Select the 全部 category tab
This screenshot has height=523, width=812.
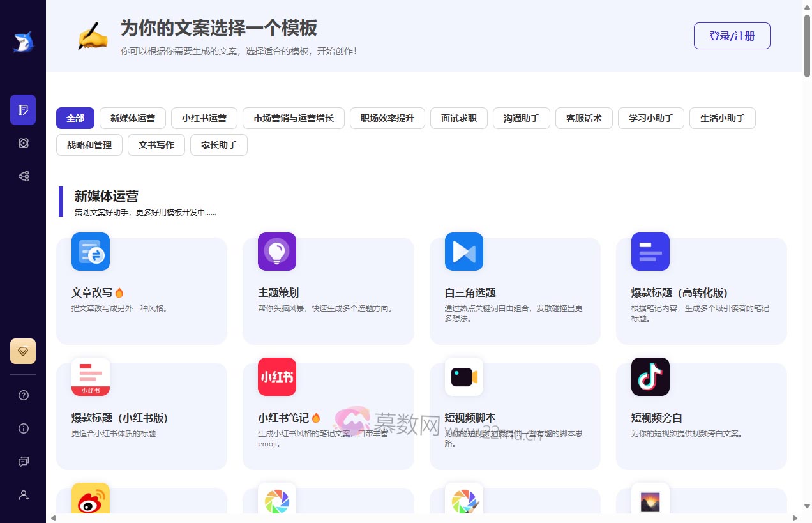coord(75,118)
